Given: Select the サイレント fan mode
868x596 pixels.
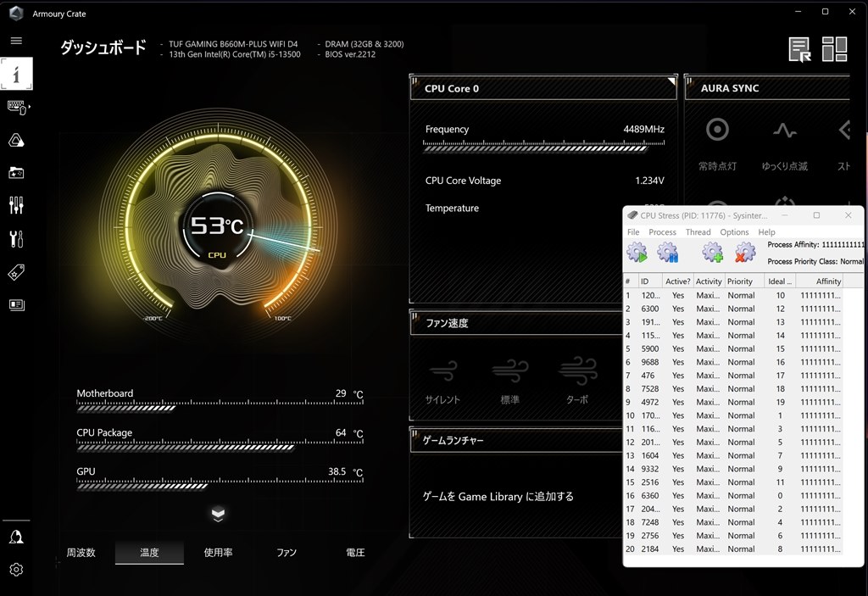Looking at the screenshot, I should tap(444, 380).
